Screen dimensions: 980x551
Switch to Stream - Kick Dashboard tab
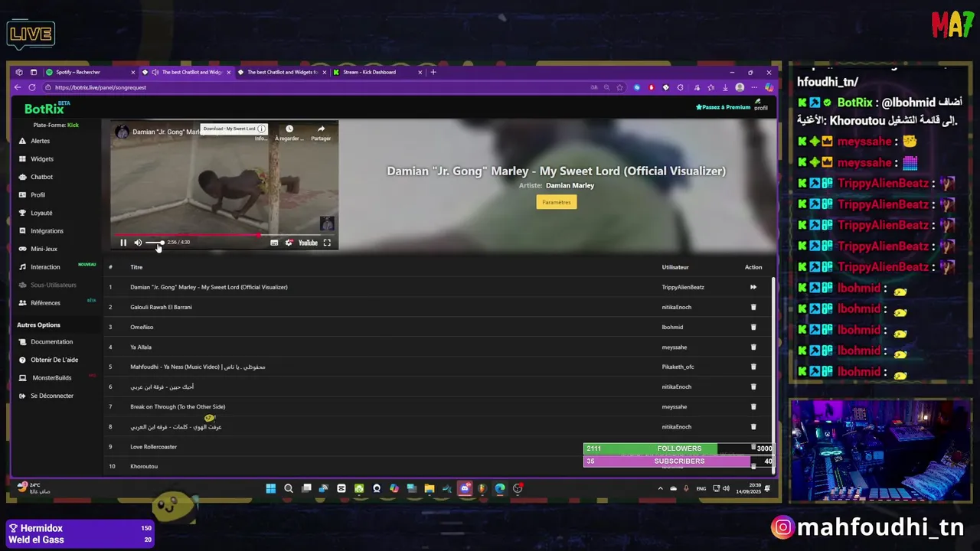coord(369,72)
